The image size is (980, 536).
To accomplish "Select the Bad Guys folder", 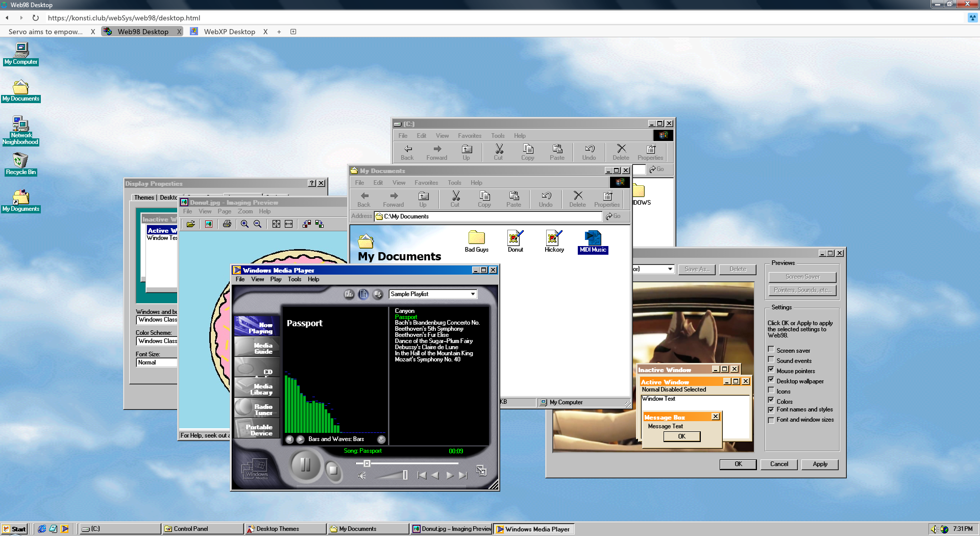I will point(477,241).
